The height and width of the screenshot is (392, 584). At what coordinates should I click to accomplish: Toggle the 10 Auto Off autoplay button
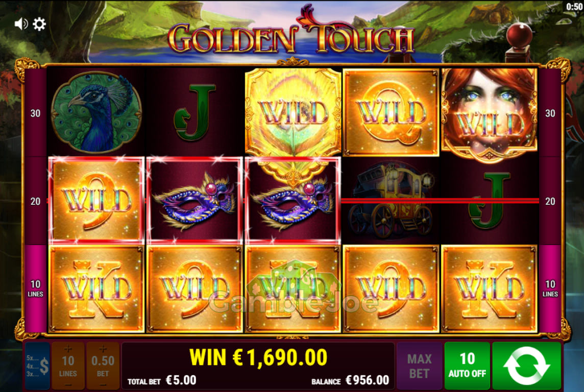467,366
